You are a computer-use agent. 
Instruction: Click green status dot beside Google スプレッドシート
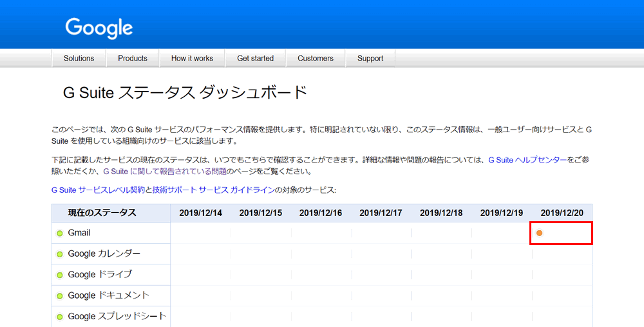click(x=60, y=316)
